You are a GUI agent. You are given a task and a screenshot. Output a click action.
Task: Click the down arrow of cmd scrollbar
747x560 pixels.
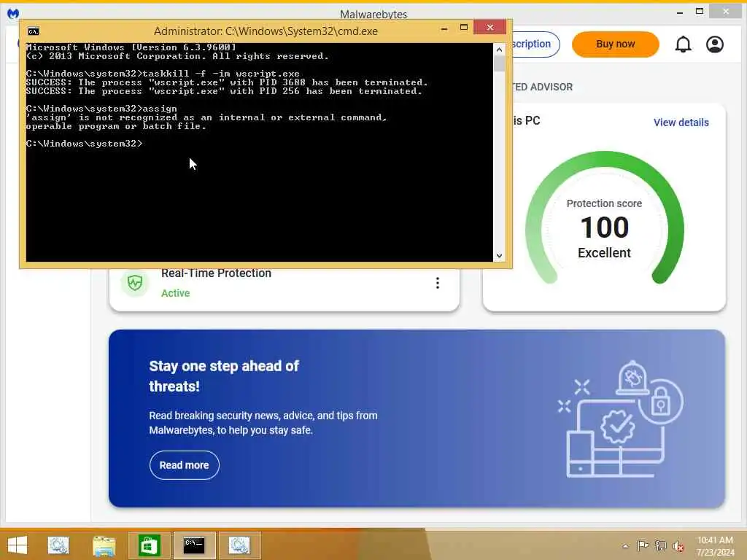pos(499,256)
